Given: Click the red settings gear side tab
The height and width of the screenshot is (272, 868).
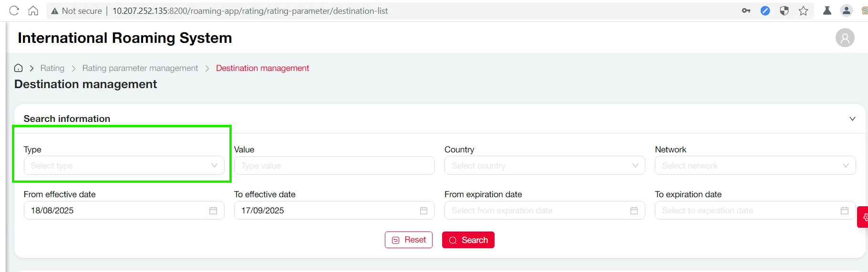Looking at the screenshot, I should 863,217.
